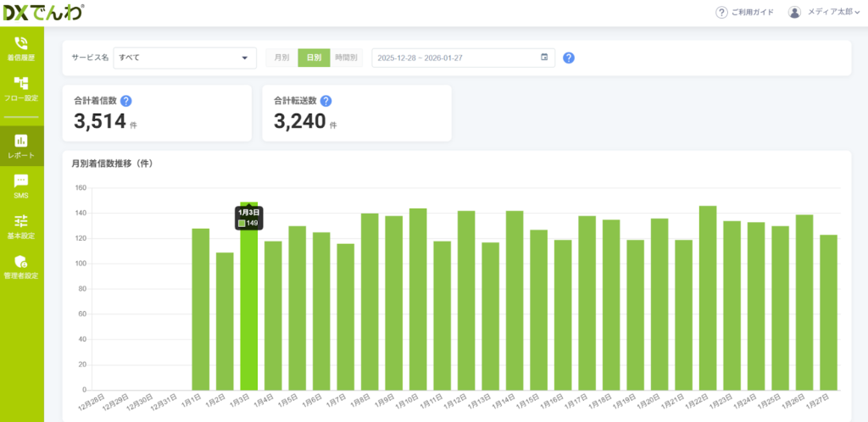Click the green legend swatch in tooltip
The image size is (868, 422).
pos(242,223)
